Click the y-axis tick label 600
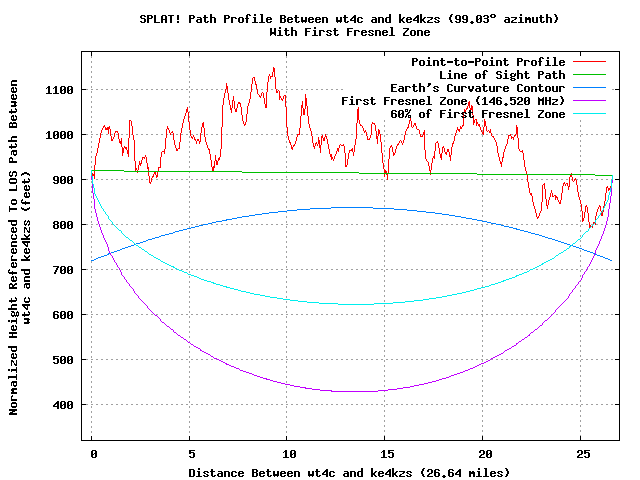640x480 pixels. [63, 315]
